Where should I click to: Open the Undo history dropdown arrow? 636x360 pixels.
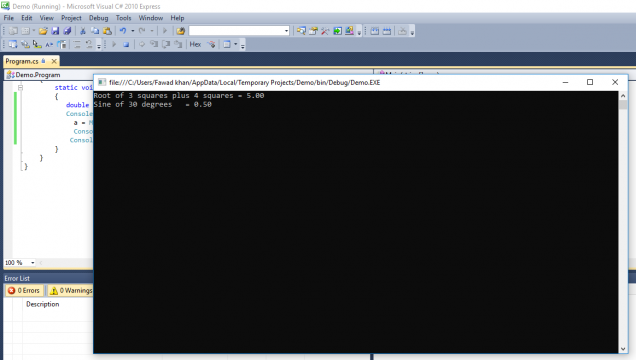(x=132, y=31)
